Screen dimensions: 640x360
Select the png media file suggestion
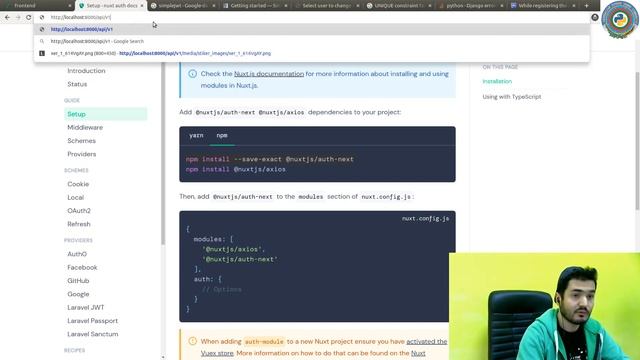(x=311, y=53)
